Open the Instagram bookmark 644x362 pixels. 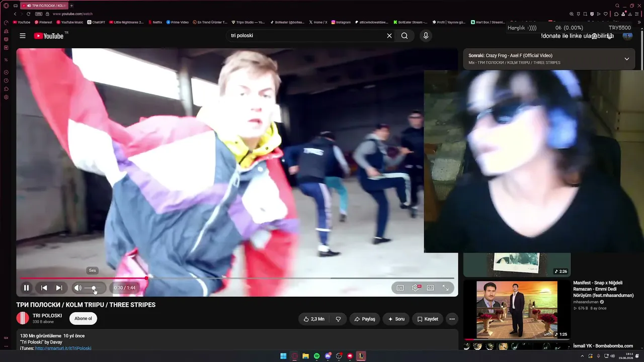point(341,22)
